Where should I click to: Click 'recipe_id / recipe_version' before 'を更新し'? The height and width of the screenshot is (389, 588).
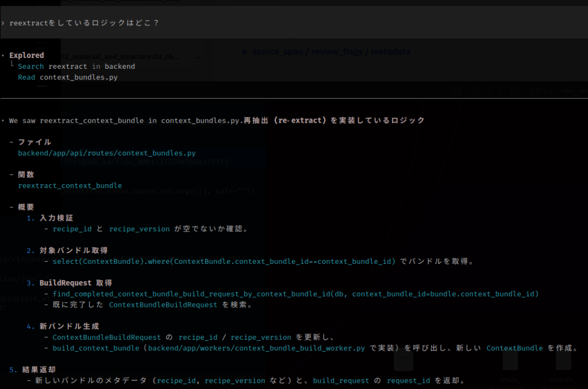235,337
